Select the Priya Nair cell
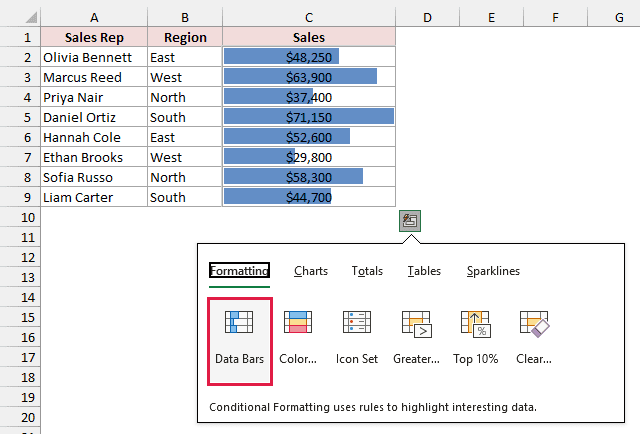640x434 pixels. 94,97
